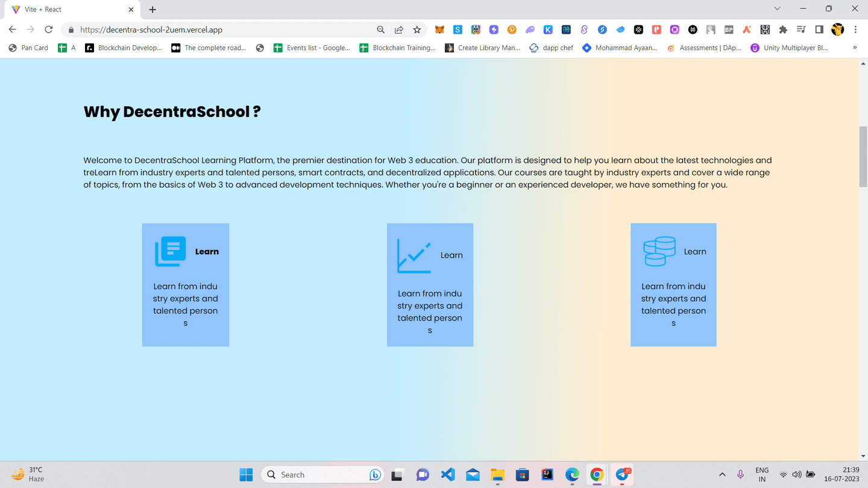868x488 pixels.
Task: Expand the hidden bookmarks overflow chevron
Action: pos(854,48)
